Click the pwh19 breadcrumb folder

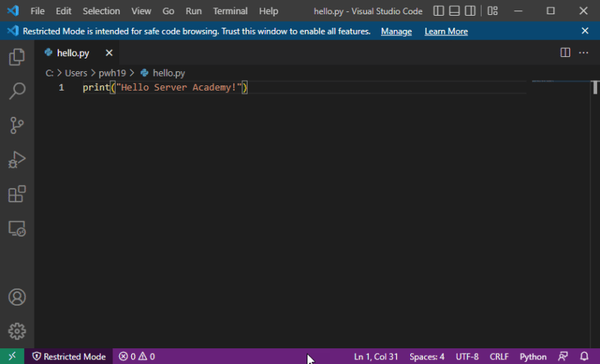(112, 73)
